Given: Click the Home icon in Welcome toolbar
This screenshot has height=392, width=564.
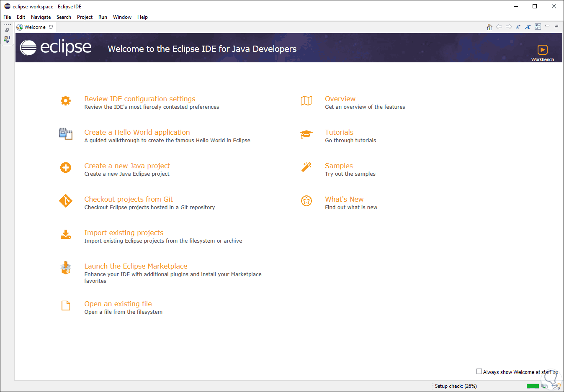Looking at the screenshot, I should [489, 27].
